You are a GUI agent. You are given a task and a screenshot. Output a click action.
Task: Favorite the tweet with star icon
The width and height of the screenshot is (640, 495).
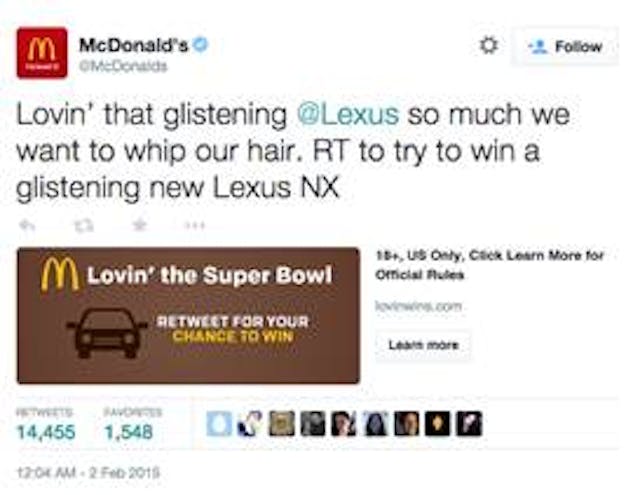(140, 224)
